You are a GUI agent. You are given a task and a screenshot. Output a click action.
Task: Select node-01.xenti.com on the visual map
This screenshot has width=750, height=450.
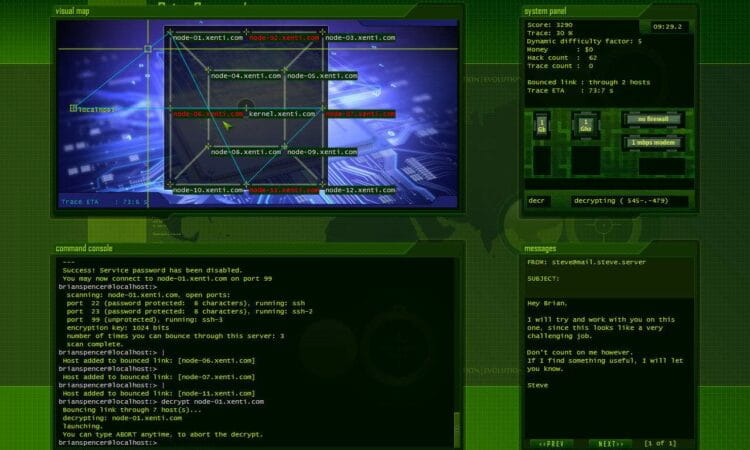point(208,37)
